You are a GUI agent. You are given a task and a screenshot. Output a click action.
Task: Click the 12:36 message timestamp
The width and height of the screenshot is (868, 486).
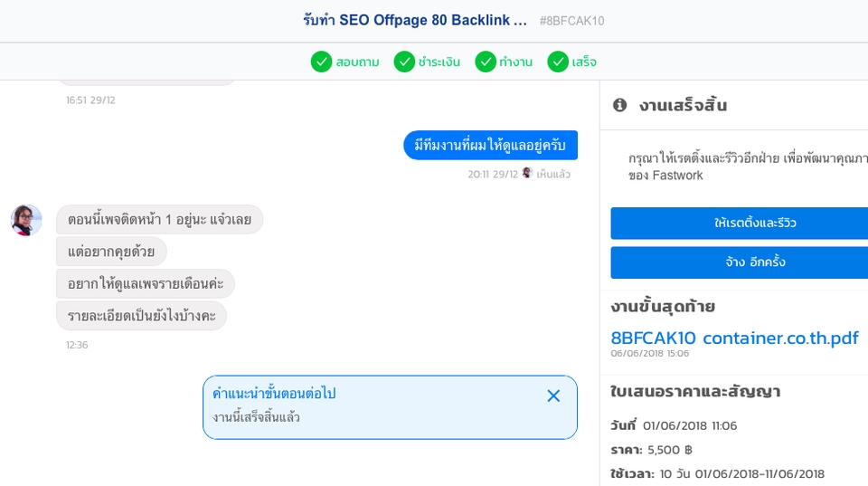point(77,345)
